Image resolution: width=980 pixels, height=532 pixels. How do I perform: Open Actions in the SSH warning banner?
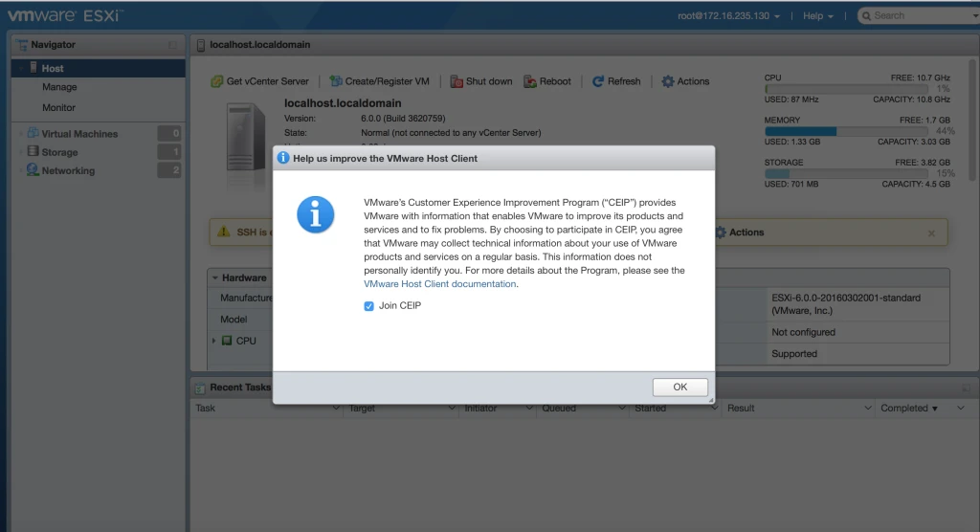pos(740,233)
